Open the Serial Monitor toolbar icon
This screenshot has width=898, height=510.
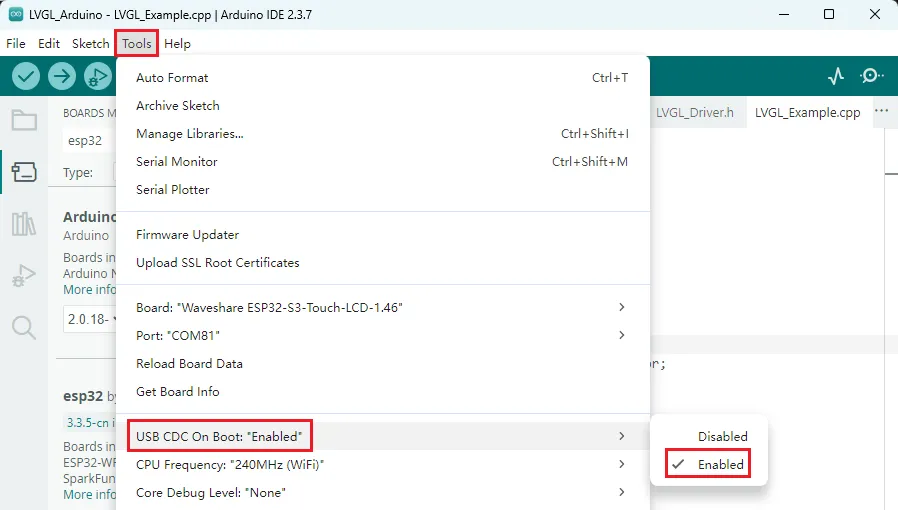872,76
